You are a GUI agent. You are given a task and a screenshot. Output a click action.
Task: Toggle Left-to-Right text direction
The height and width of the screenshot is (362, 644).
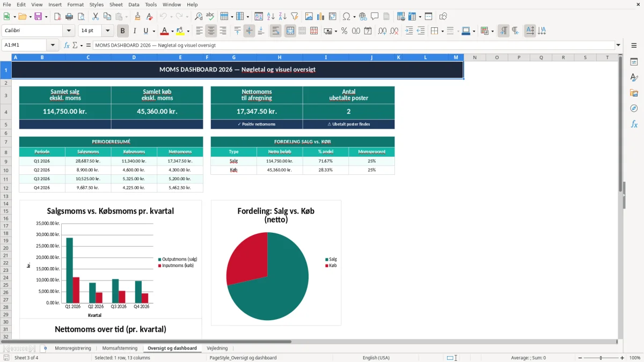click(x=503, y=31)
